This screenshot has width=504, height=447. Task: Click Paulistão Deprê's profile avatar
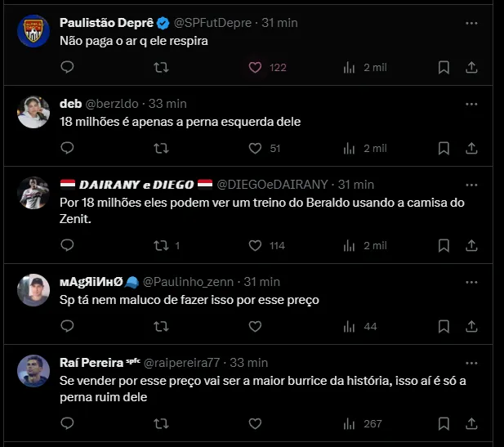(33, 31)
